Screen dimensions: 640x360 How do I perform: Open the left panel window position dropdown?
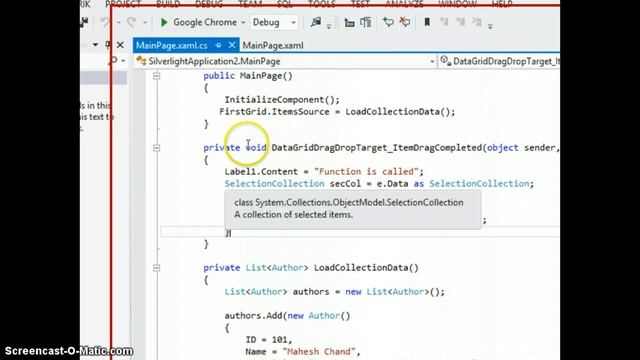click(95, 45)
